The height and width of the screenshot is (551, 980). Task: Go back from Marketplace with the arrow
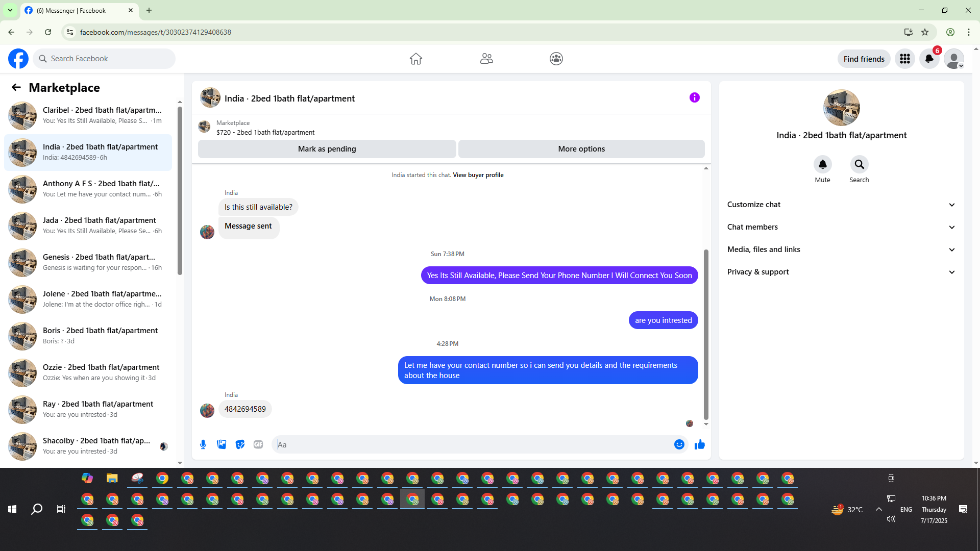[16, 87]
